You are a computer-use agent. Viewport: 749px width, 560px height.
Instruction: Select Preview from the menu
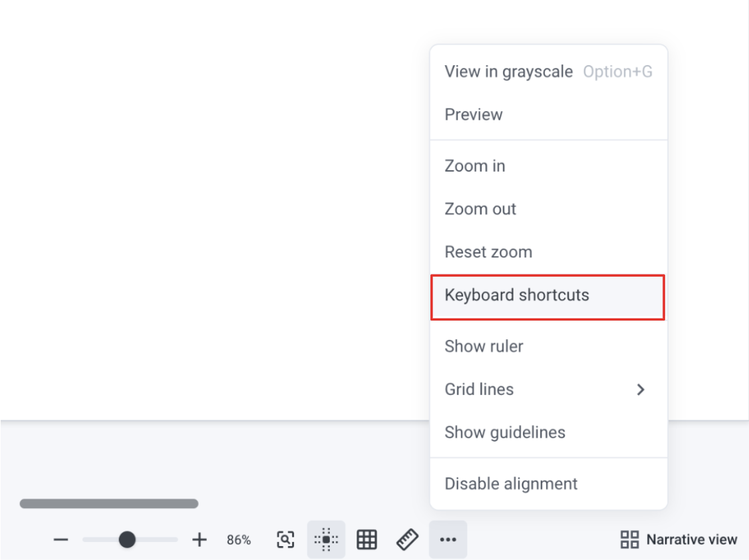tap(474, 114)
